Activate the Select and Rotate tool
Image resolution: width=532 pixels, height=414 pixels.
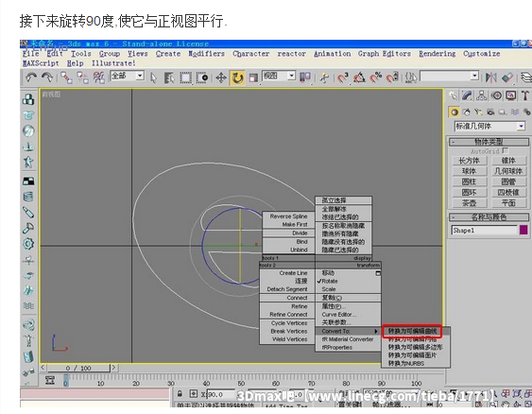[x=237, y=78]
